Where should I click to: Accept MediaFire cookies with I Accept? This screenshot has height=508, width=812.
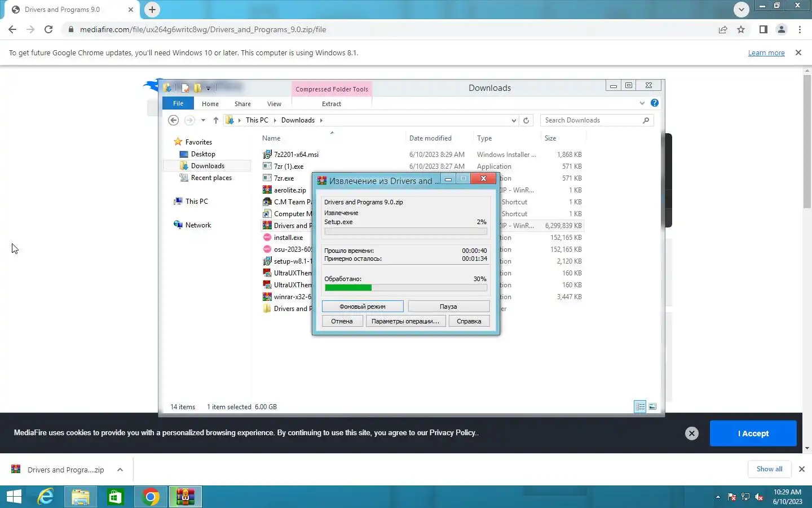(x=753, y=433)
